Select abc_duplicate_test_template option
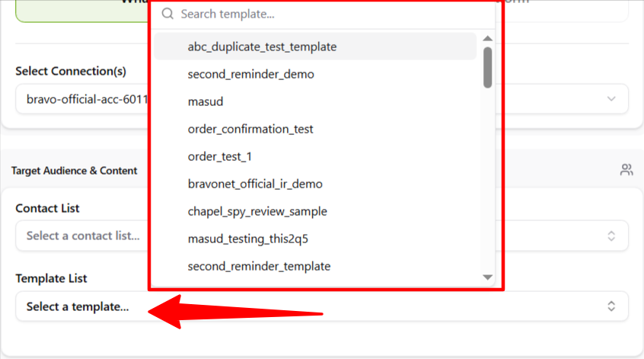This screenshot has width=644, height=359. pos(262,46)
